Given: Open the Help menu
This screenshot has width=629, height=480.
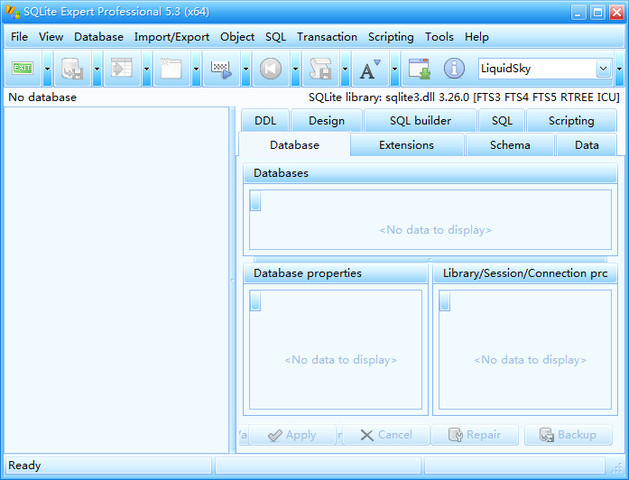Looking at the screenshot, I should (x=477, y=37).
